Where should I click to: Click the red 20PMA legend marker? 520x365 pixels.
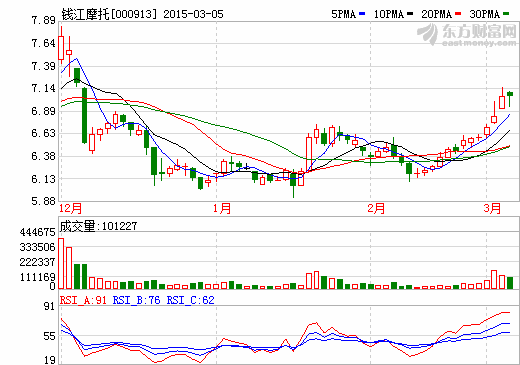coord(458,14)
